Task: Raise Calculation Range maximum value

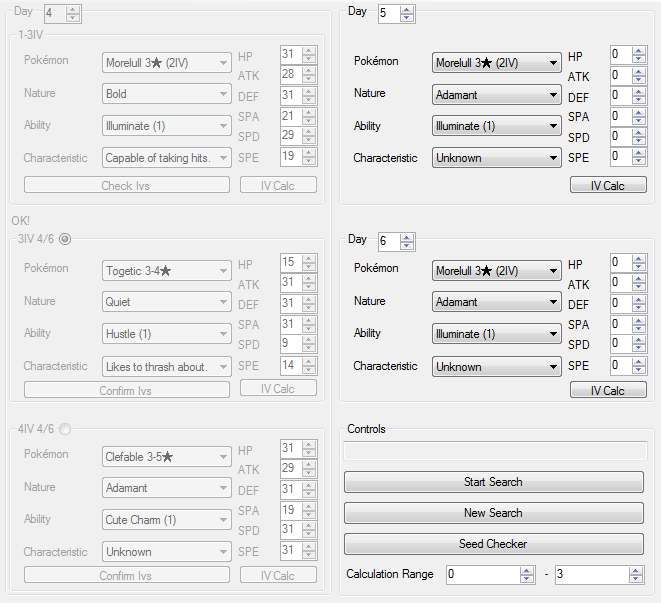Action: point(635,570)
